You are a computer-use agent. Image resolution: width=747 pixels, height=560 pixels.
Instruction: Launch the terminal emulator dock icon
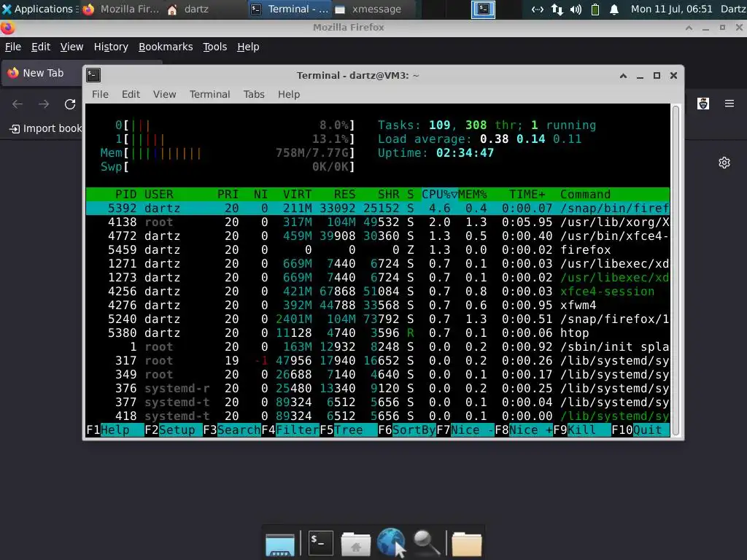[320, 542]
